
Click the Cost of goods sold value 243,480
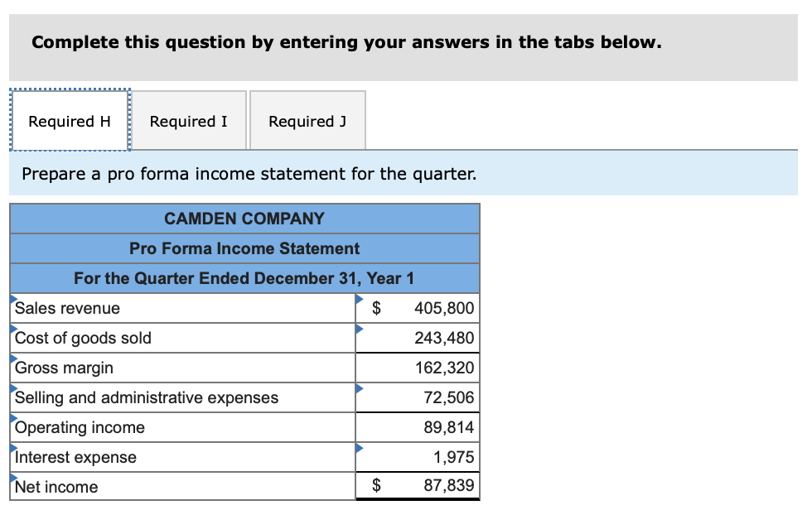(431, 338)
